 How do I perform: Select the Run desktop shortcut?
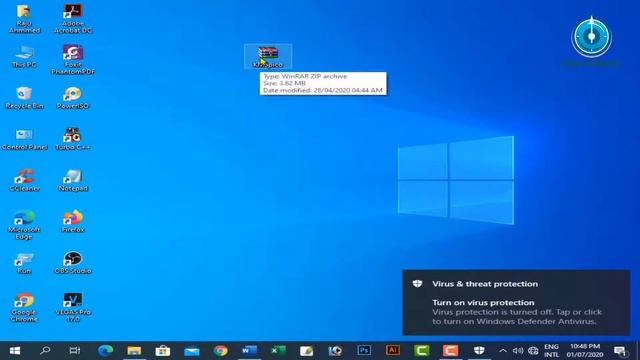(x=24, y=263)
